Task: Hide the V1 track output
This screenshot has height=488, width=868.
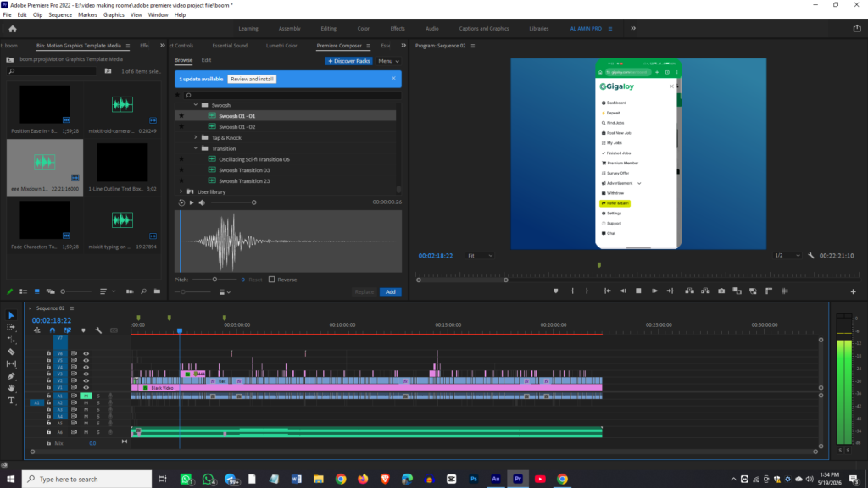Action: 86,387
